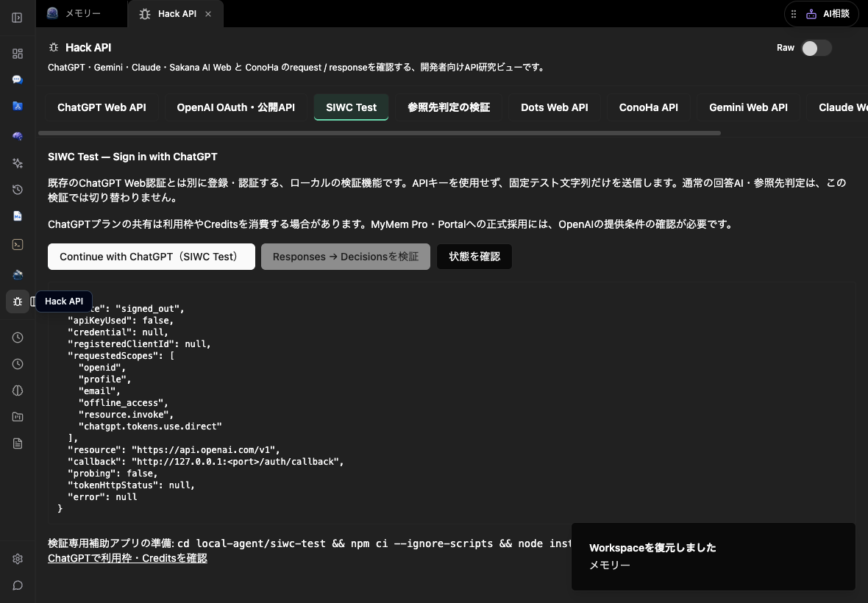Click the "email" scope line
Viewport: 868px width, 603px height.
click(x=99, y=391)
